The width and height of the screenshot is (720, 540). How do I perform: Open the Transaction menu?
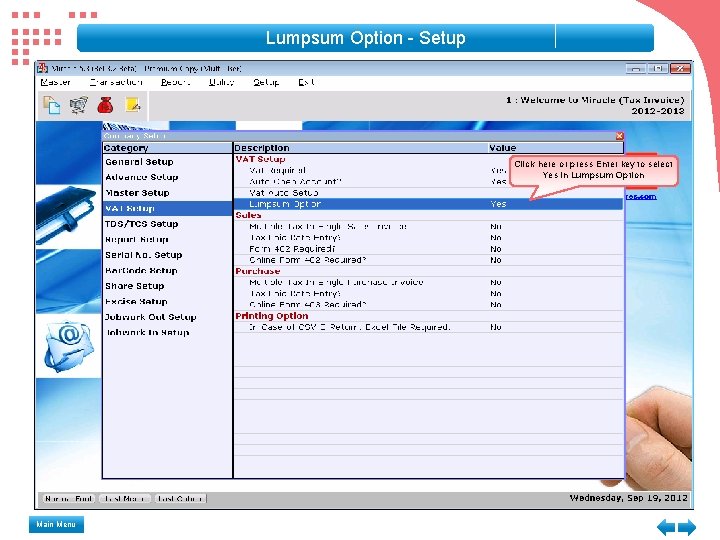tap(116, 82)
